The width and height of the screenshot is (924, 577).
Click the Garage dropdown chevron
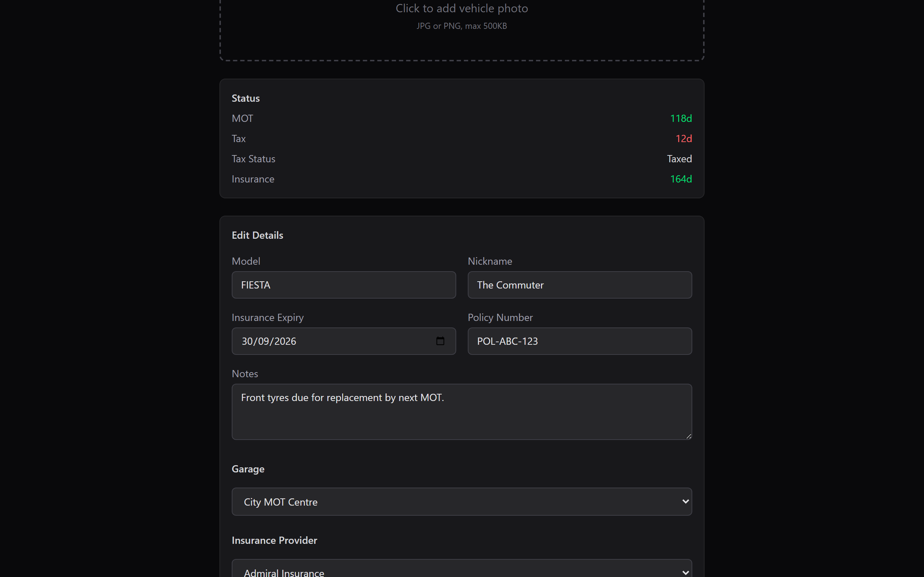coord(685,501)
